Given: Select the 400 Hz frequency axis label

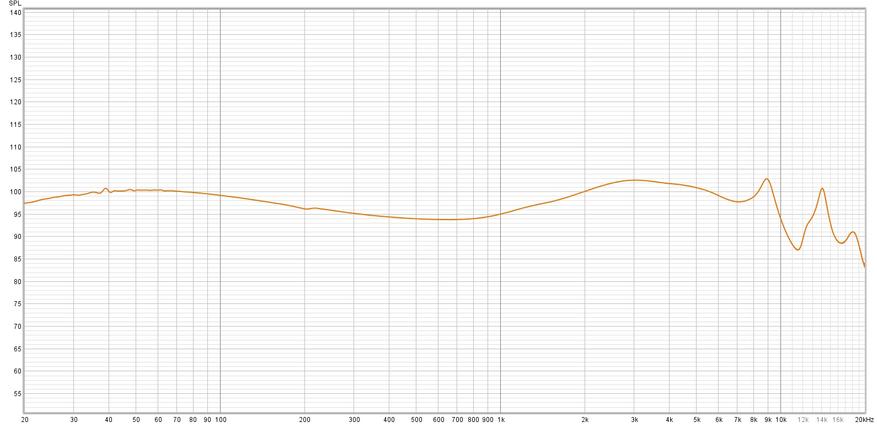Looking at the screenshot, I should (x=389, y=419).
